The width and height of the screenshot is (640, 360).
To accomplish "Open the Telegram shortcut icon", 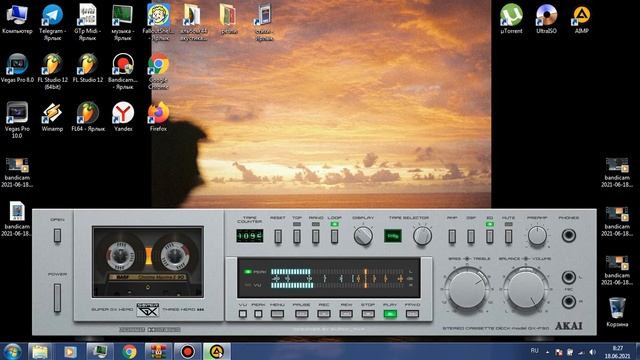I will point(52,22).
